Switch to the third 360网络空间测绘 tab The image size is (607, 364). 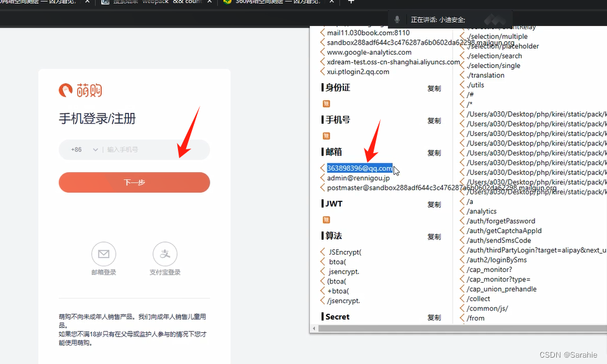[x=278, y=2]
